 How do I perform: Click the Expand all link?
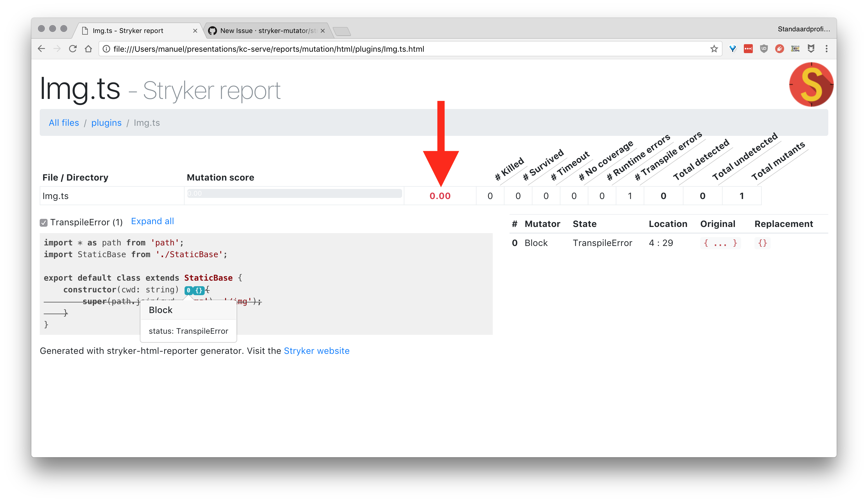(152, 221)
